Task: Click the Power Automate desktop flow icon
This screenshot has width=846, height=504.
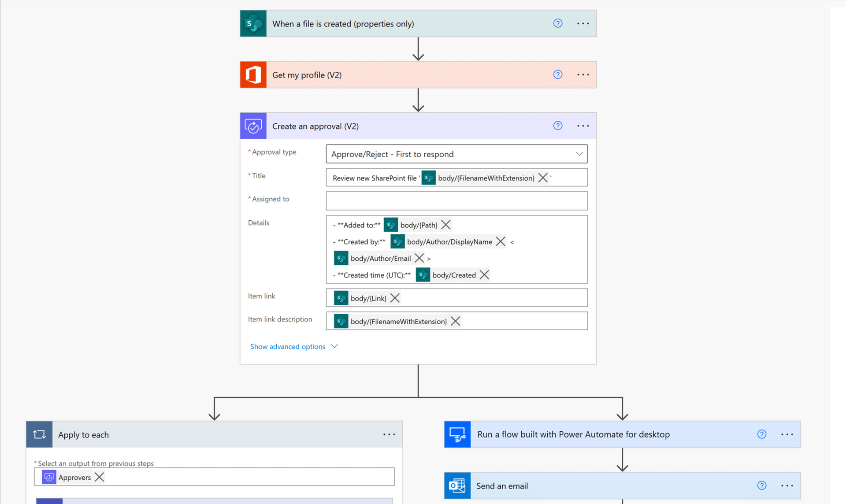Action: (x=457, y=435)
